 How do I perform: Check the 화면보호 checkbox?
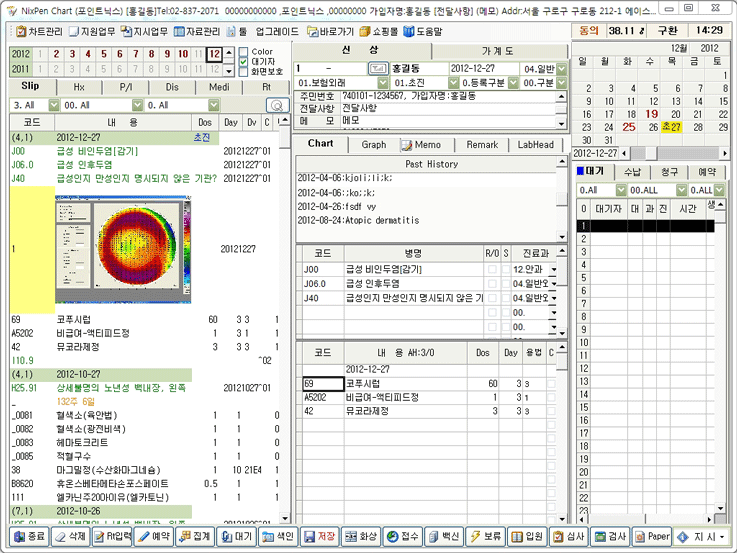[x=244, y=72]
